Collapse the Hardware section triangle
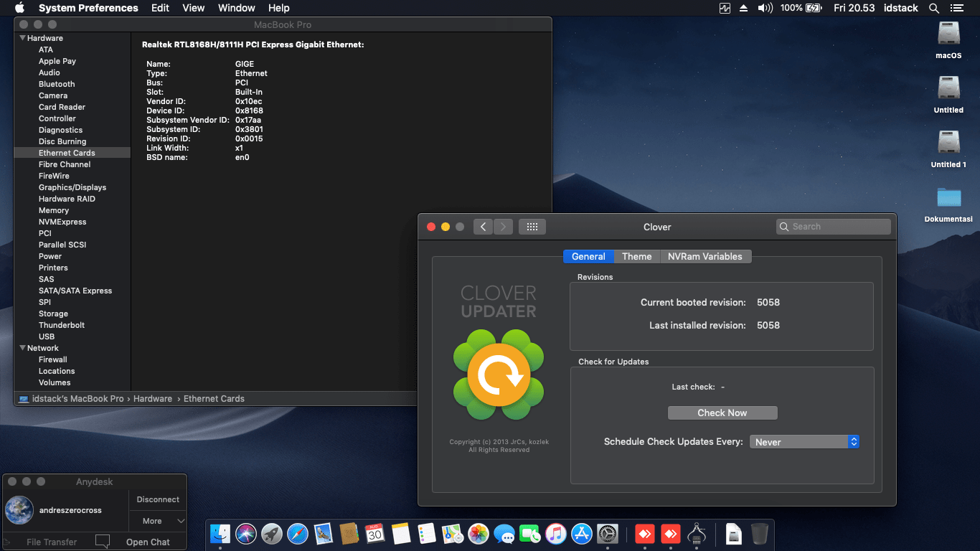This screenshot has width=980, height=551. point(22,38)
